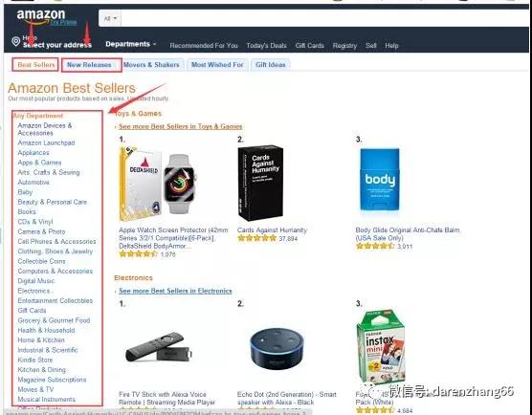The height and width of the screenshot is (415, 532).
Task: Click See more Best Sellers in Electronics
Action: pos(175,291)
